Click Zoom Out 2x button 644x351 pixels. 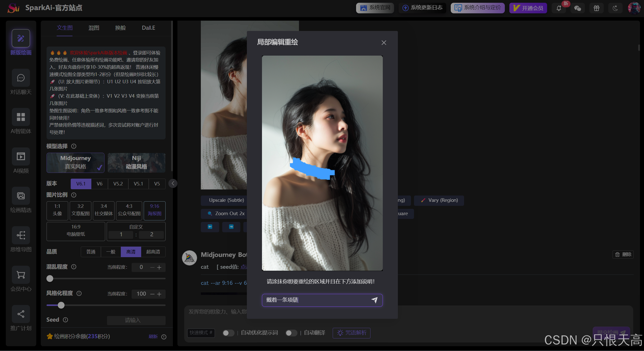(224, 214)
